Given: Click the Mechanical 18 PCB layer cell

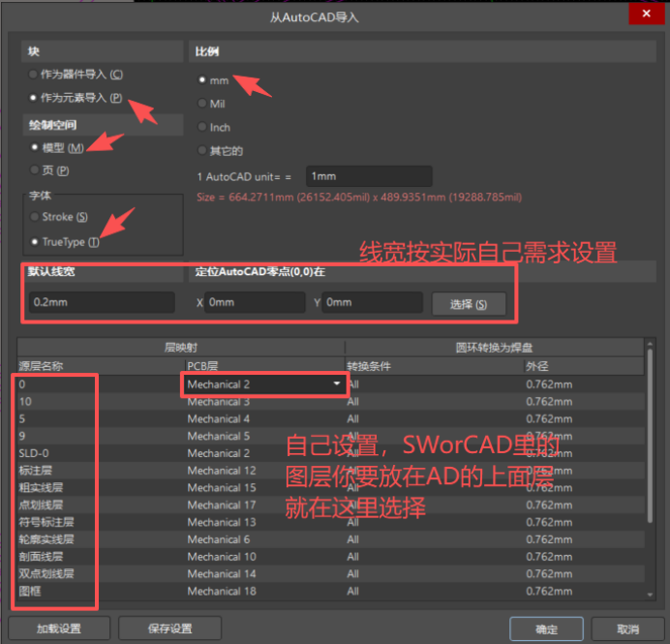Looking at the screenshot, I should (222, 591).
